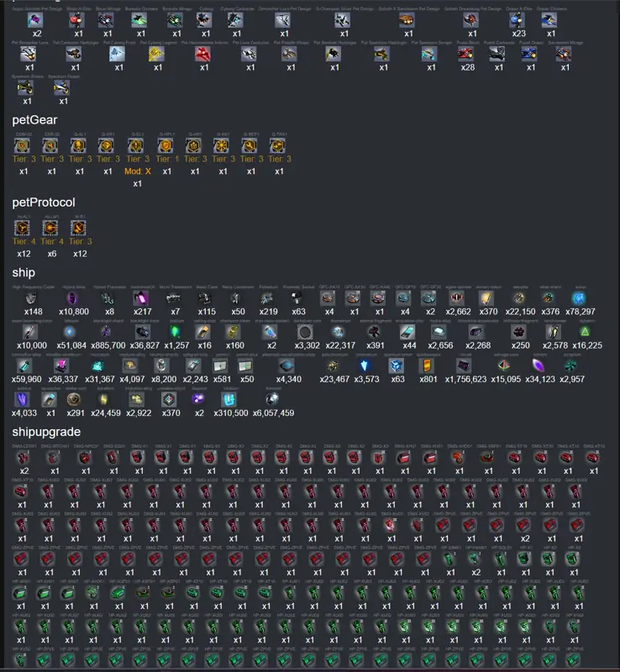Open the ship item counted x1,756,623

(x=465, y=365)
